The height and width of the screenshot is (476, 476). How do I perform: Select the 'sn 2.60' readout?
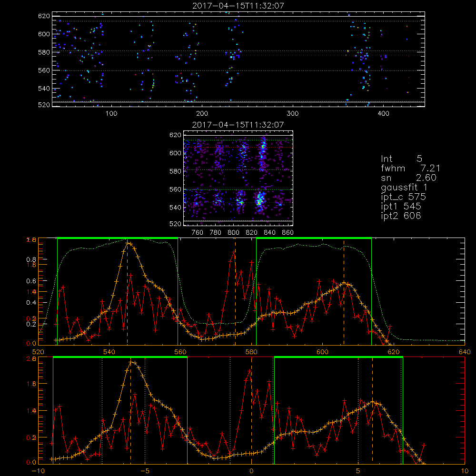[408, 178]
